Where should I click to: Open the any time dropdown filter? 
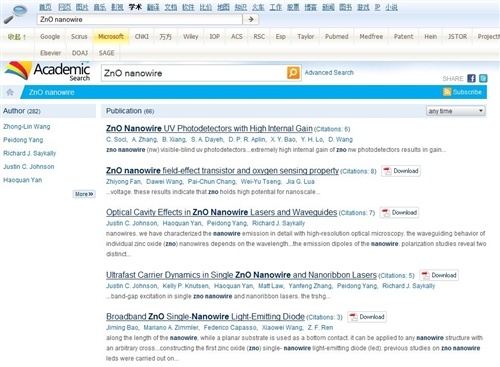[456, 111]
